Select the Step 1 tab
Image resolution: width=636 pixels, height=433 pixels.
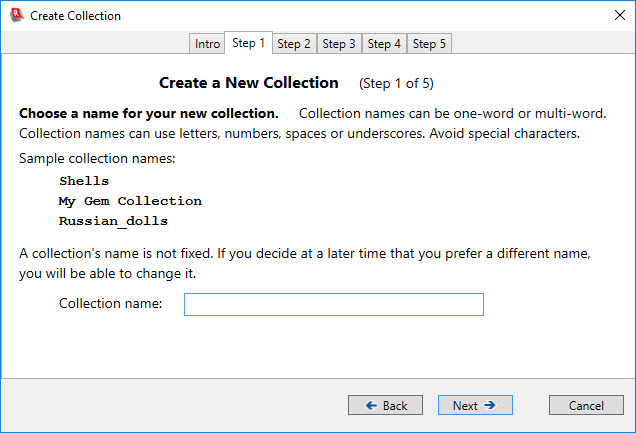click(x=248, y=43)
